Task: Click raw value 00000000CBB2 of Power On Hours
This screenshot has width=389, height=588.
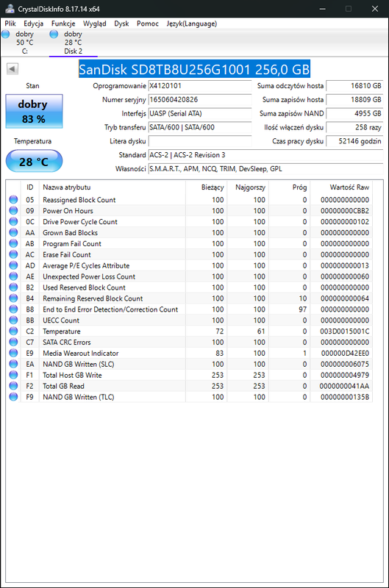Action: click(345, 211)
